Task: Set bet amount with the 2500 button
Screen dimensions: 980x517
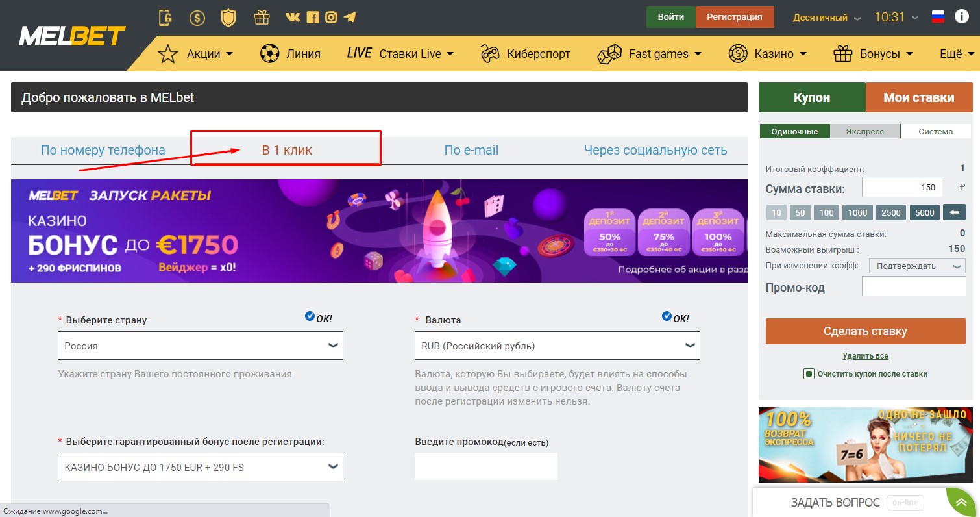Action: point(891,212)
